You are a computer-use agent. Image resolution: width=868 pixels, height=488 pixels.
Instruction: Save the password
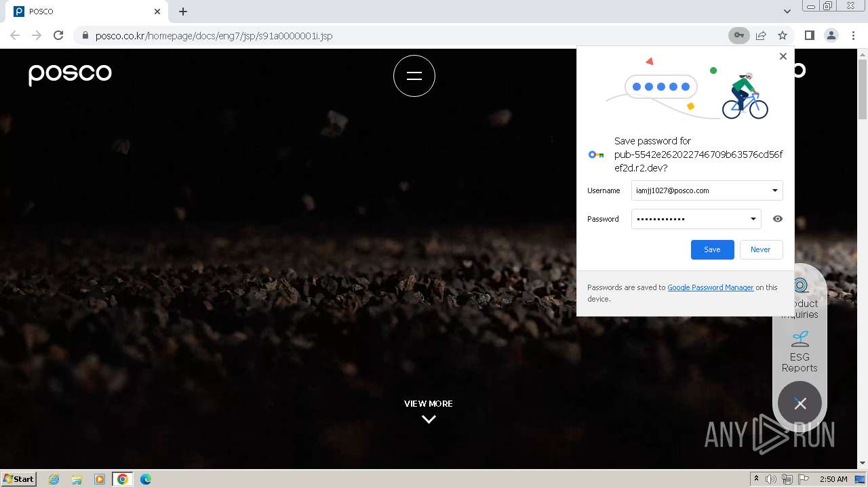pos(712,249)
